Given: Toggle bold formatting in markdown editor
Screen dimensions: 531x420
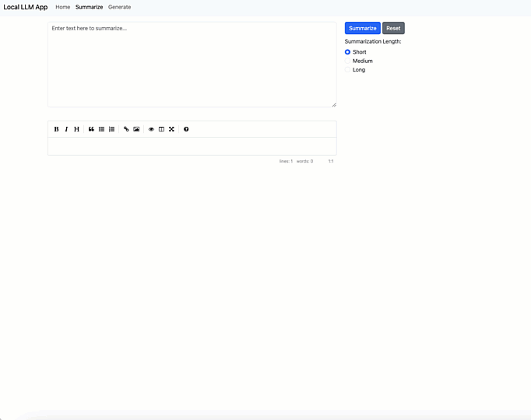Looking at the screenshot, I should [x=56, y=129].
